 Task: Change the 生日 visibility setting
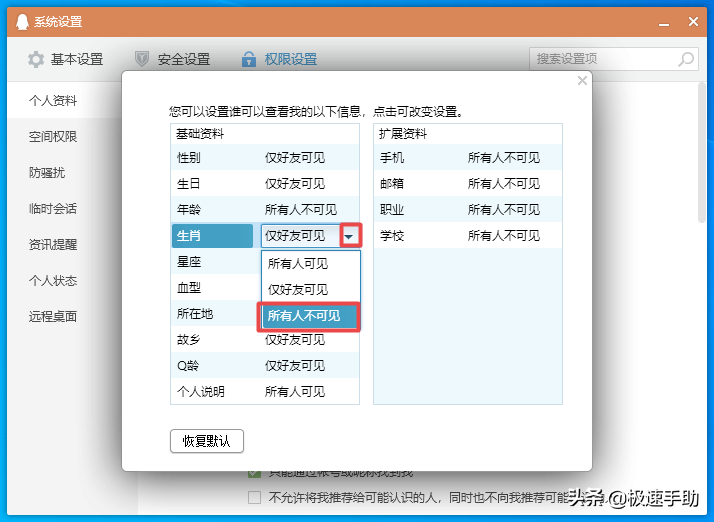pos(295,184)
